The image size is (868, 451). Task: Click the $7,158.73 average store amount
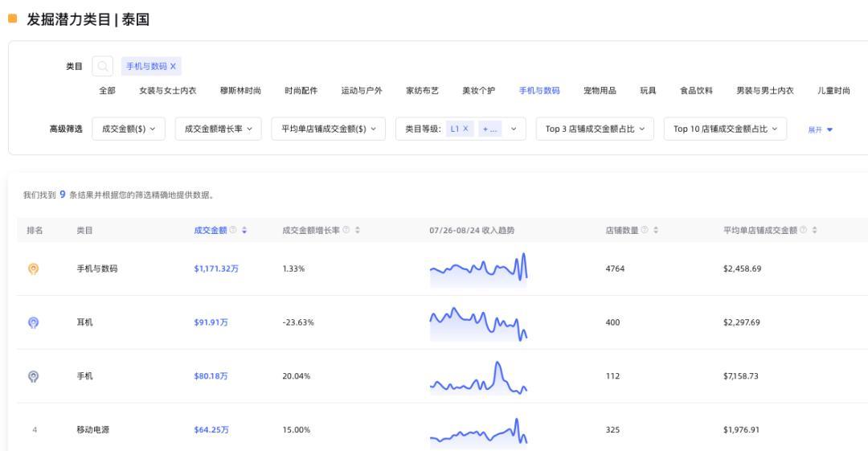click(x=741, y=376)
